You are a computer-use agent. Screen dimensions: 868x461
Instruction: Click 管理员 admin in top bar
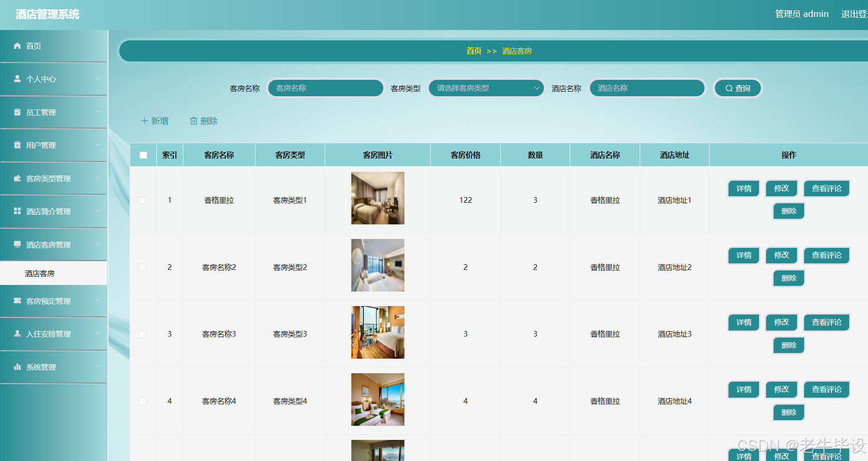pos(801,14)
